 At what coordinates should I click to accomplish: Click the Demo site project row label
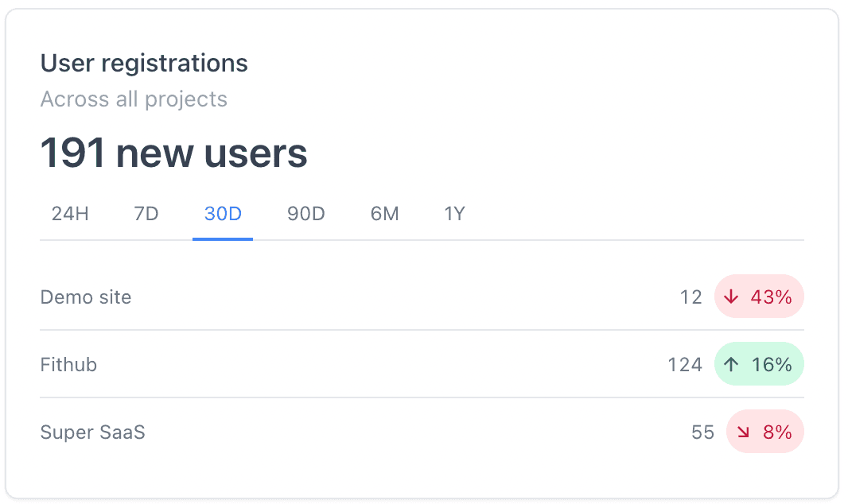[x=86, y=297]
